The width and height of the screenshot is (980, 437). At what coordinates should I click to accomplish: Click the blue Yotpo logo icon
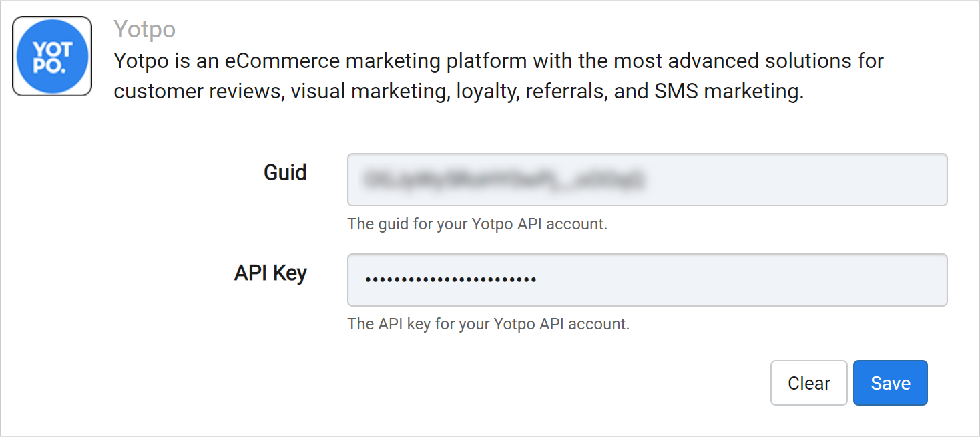[52, 56]
